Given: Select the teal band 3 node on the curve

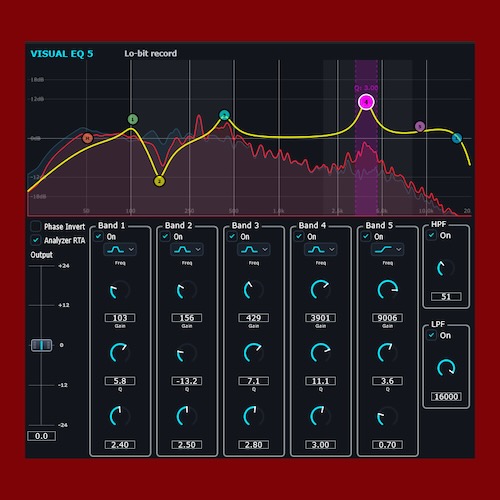Looking at the screenshot, I should point(225,115).
